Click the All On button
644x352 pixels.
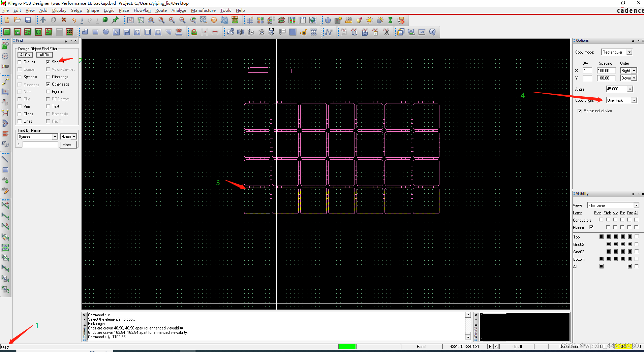pos(25,55)
